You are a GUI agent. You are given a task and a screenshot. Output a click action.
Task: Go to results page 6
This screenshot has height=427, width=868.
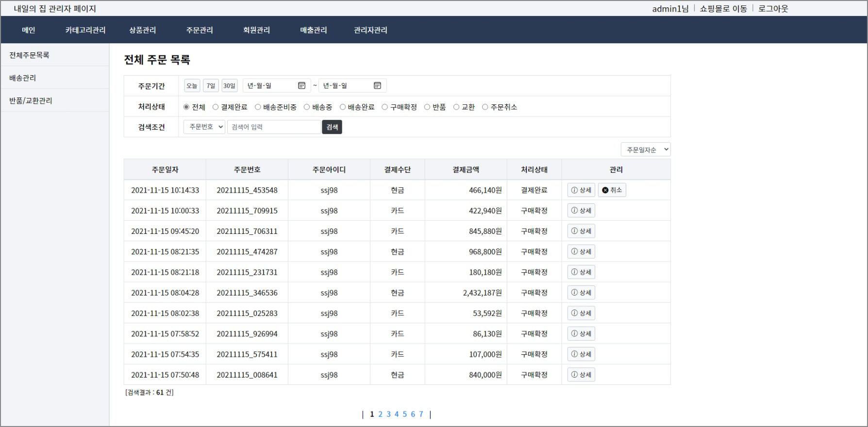(x=413, y=414)
